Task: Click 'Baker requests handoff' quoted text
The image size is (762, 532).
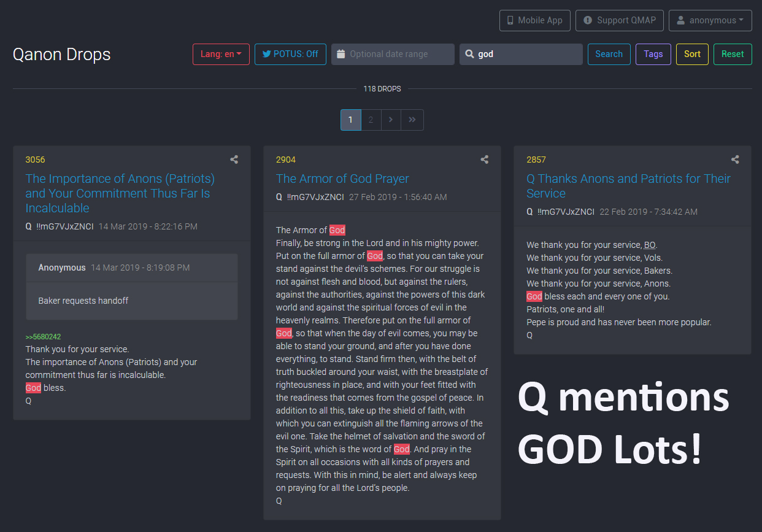Action: (x=83, y=301)
